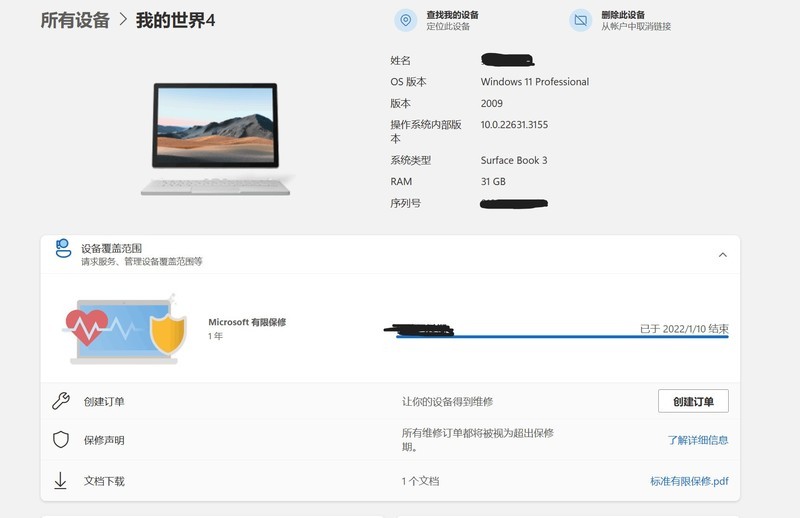Click the blue warranty progress bar

click(562, 337)
